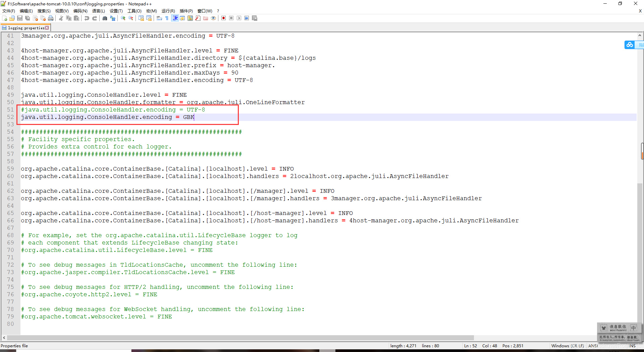The height and width of the screenshot is (352, 644).
Task: Start recording a macro
Action: (224, 18)
